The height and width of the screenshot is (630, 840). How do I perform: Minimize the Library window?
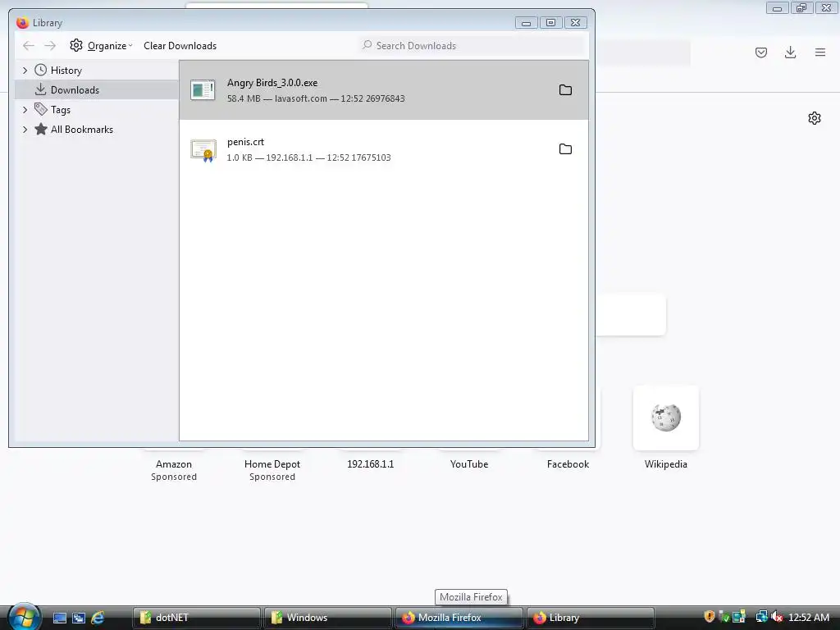[526, 22]
